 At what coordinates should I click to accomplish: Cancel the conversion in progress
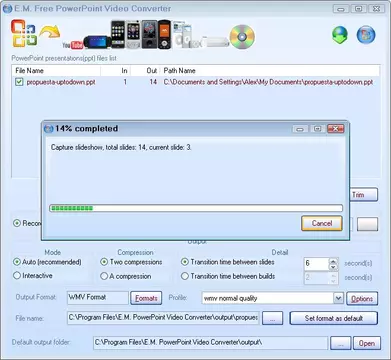322,223
